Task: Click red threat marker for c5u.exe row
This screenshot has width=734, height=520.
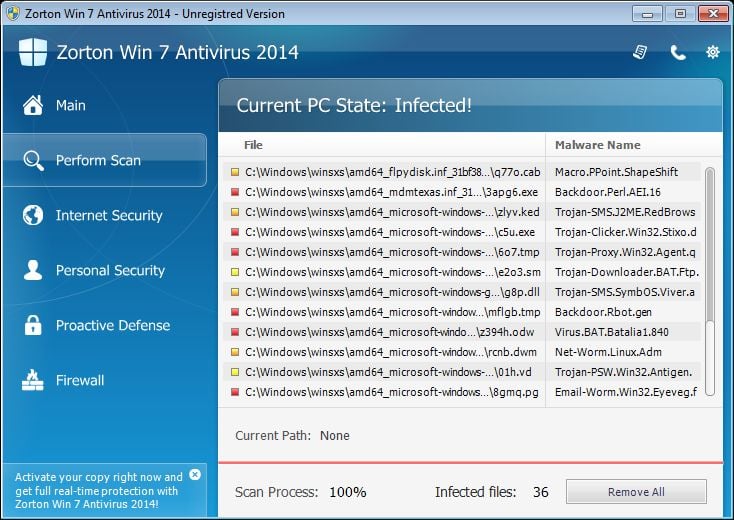Action: [x=235, y=232]
